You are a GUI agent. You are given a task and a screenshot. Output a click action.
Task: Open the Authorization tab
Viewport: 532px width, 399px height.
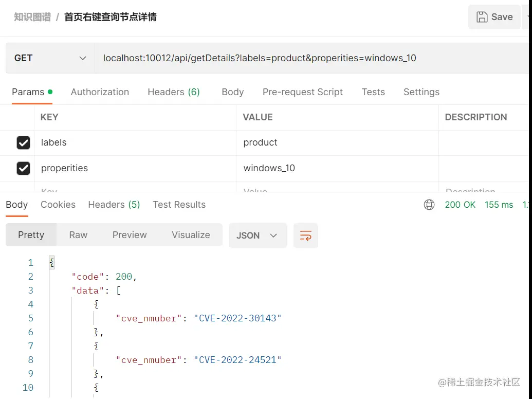click(x=100, y=92)
